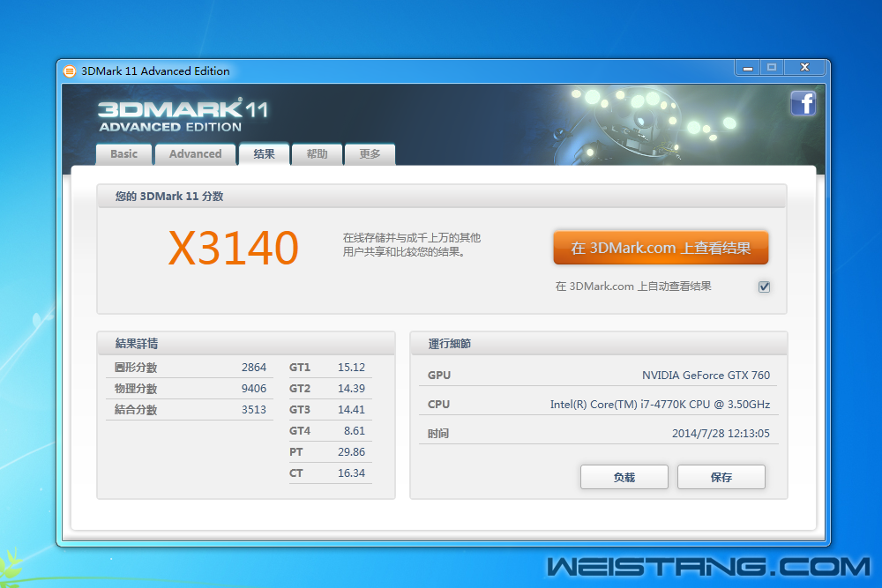The image size is (882, 588).
Task: Toggle the 在 3DMark.com 上自动查看结果 checkbox
Action: [x=764, y=287]
